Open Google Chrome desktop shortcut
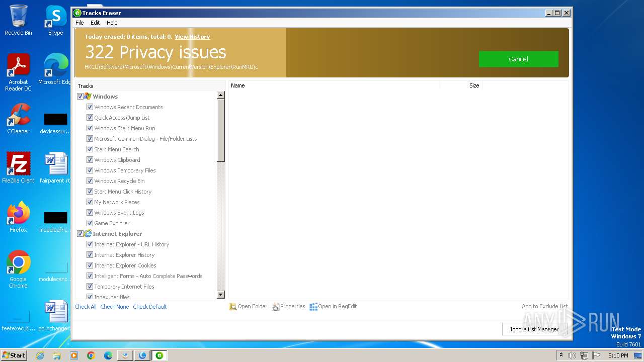Image resolution: width=644 pixels, height=362 pixels. pyautogui.click(x=18, y=269)
